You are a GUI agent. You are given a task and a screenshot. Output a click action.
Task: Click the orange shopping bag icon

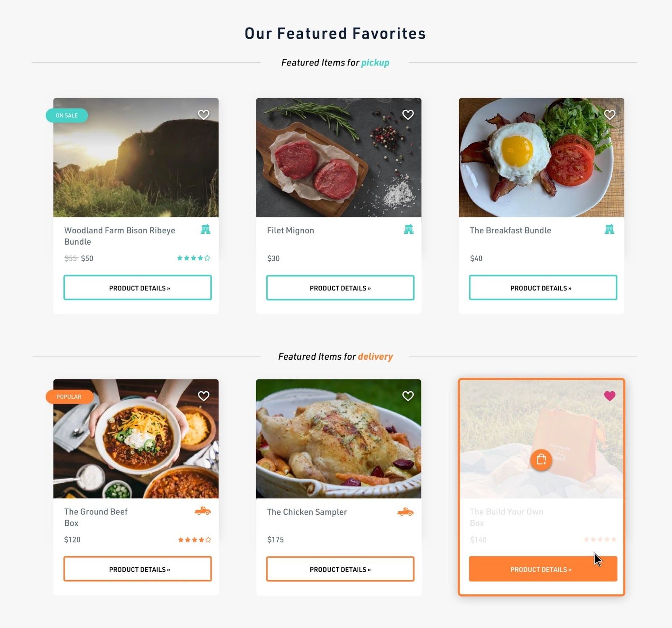(x=541, y=460)
